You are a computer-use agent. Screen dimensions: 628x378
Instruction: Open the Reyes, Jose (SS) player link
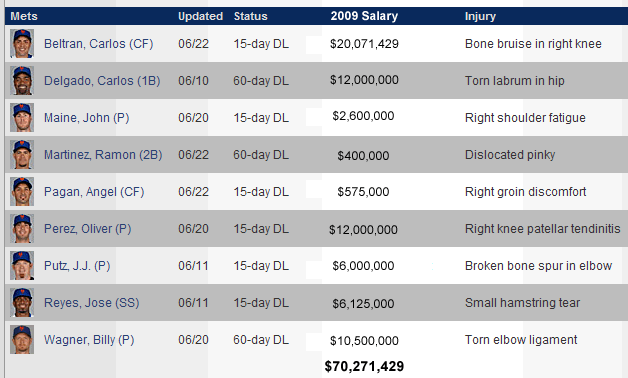[x=92, y=303]
